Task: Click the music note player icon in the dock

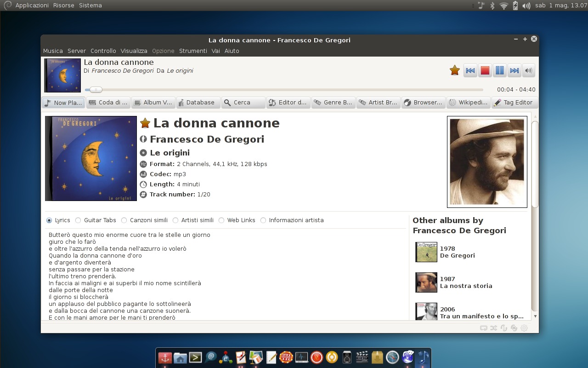Action: coord(423,357)
